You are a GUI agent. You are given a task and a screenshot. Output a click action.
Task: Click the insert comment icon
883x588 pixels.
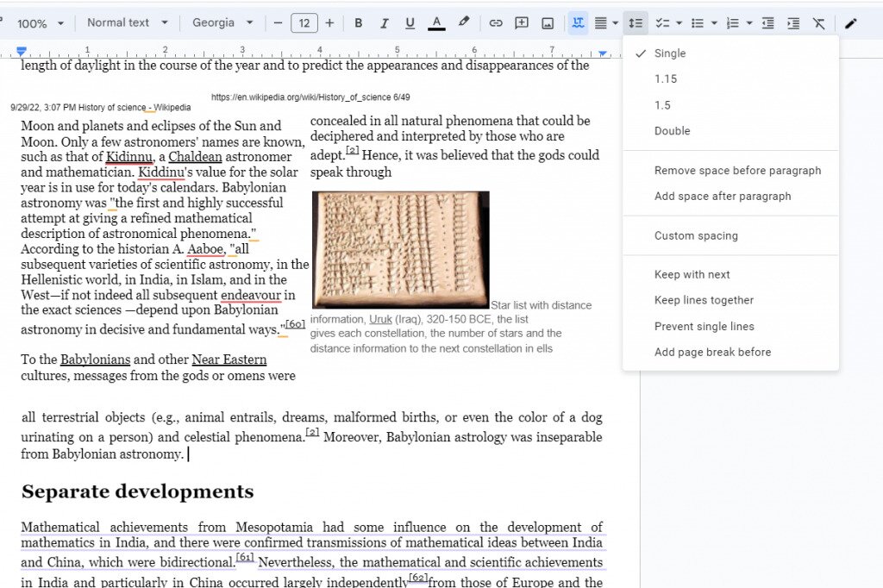[x=522, y=23]
